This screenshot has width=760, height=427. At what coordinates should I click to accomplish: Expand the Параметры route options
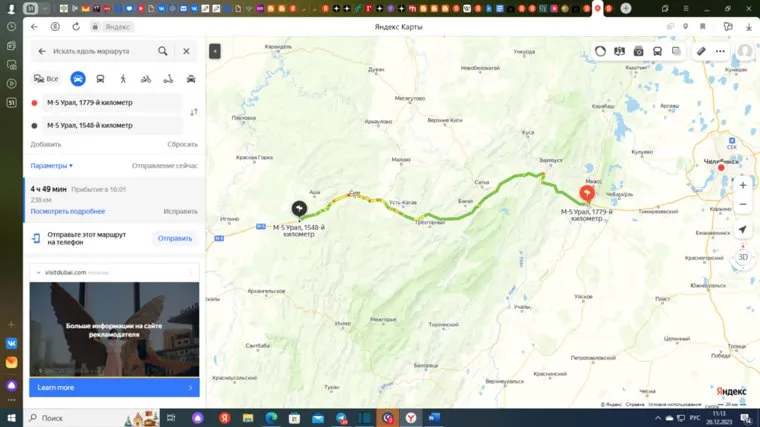[x=51, y=165]
